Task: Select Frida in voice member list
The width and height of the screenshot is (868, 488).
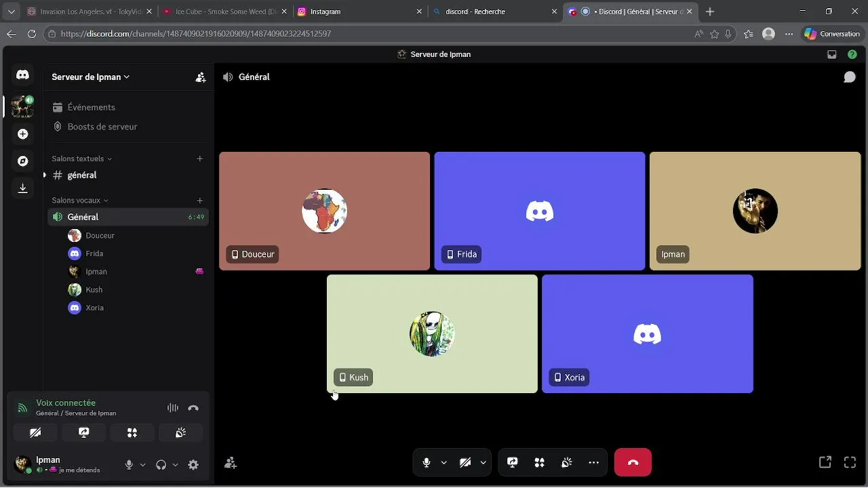Action: point(136,253)
